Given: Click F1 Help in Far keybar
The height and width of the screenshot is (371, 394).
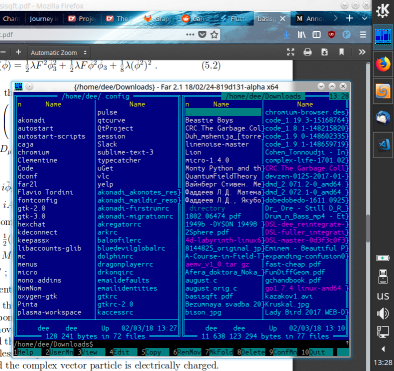Looking at the screenshot, I should click(29, 352).
